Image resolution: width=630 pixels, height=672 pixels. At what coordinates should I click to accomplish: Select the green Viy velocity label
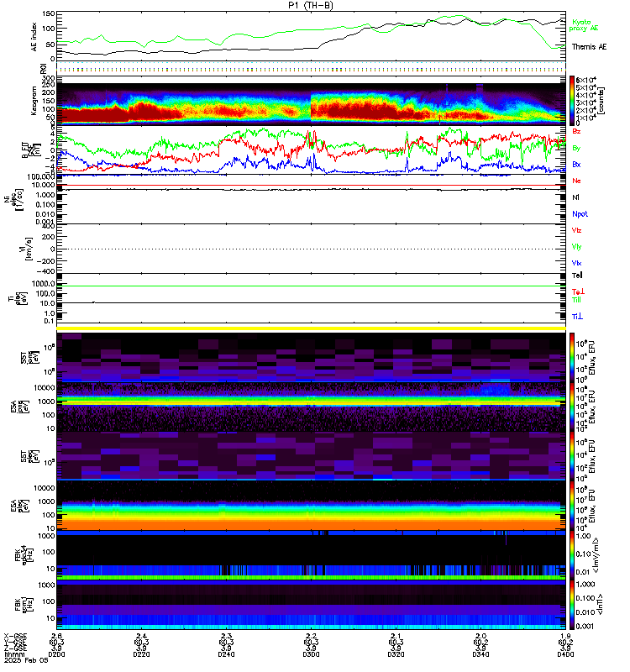(x=576, y=247)
